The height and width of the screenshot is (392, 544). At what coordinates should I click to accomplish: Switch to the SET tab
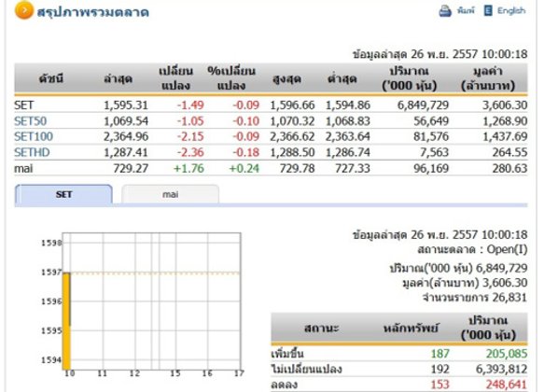coord(63,194)
